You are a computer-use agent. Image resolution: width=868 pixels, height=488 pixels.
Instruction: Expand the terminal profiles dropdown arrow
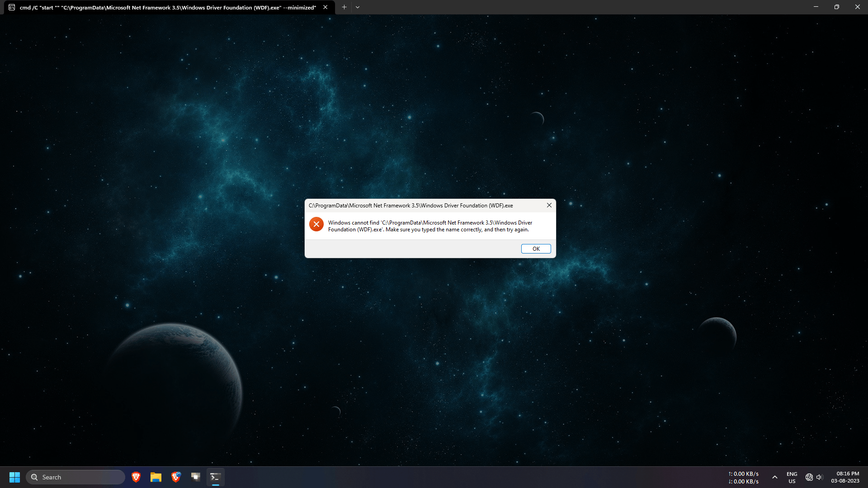[358, 7]
